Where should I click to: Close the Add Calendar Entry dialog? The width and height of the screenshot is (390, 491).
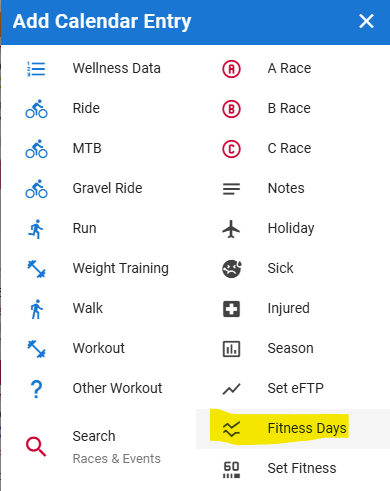pyautogui.click(x=366, y=21)
